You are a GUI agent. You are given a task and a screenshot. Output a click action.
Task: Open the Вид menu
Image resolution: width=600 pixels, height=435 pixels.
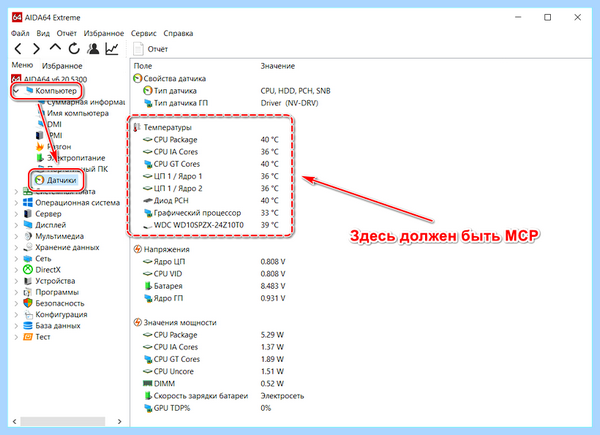click(43, 33)
